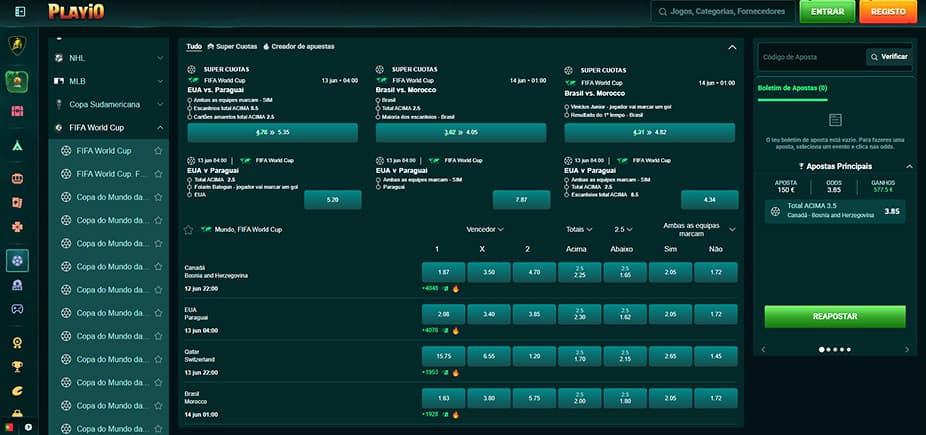
Task: Collapse the FIFA World Cup category chevron
Action: 160,127
